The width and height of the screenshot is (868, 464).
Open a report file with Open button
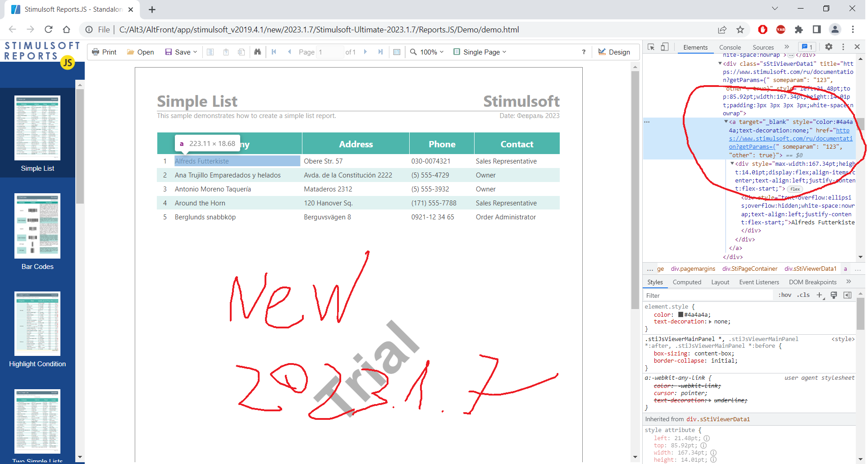[x=140, y=52]
